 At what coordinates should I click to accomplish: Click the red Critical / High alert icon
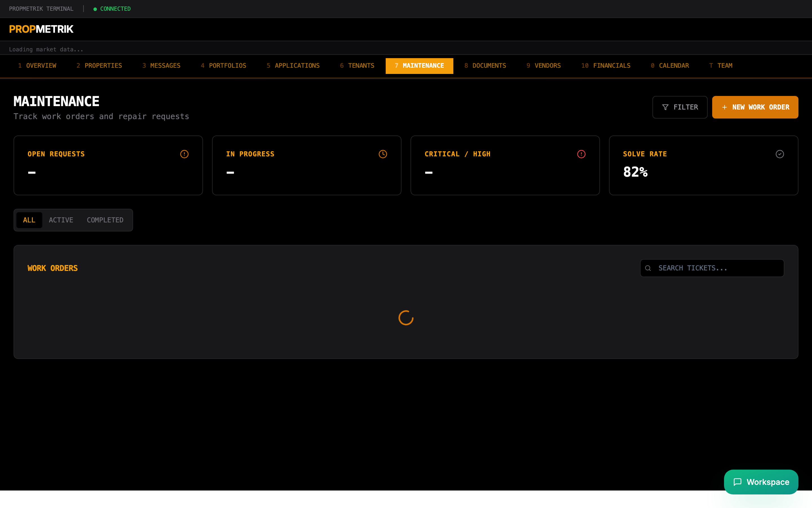(581, 154)
